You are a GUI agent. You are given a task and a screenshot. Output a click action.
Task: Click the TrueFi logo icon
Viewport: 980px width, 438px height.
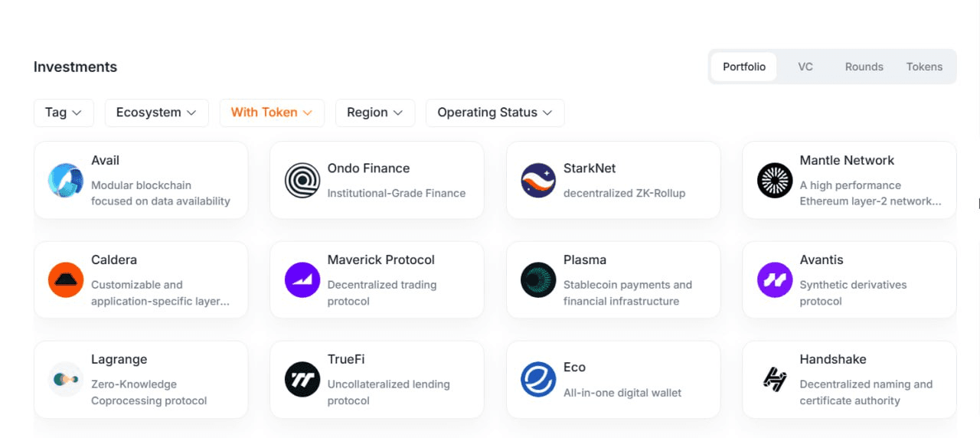302,380
